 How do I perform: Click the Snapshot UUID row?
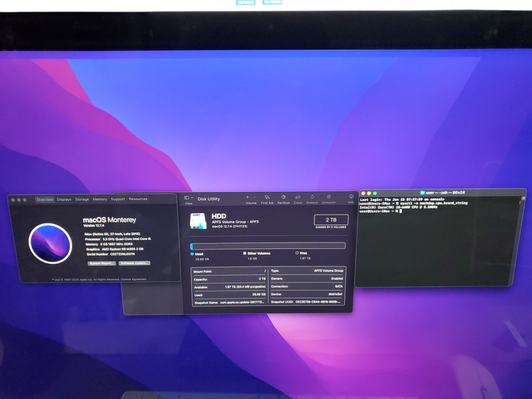pos(307,302)
